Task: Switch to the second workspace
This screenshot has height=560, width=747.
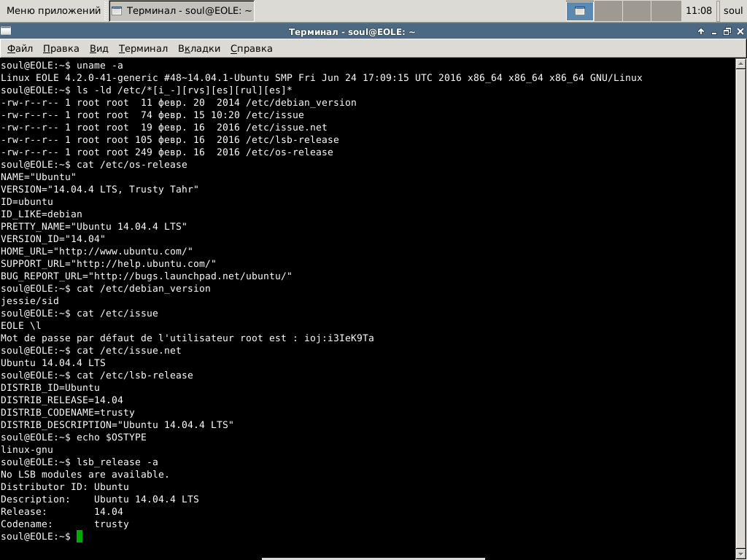Action: tap(608, 11)
